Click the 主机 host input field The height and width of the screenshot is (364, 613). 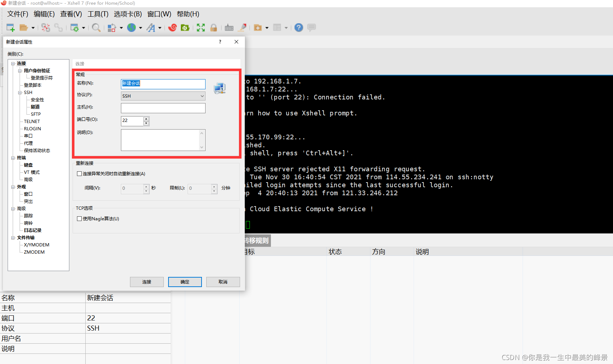point(163,108)
